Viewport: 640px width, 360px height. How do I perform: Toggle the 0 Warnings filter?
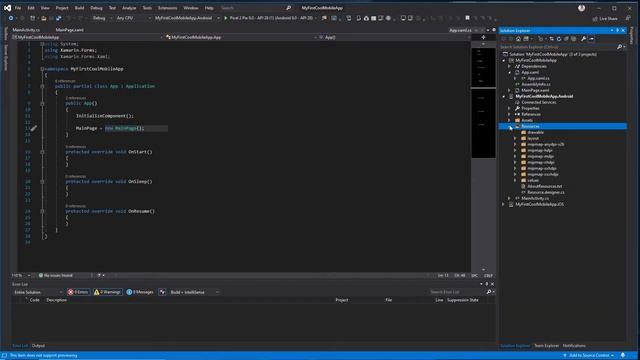tap(107, 292)
